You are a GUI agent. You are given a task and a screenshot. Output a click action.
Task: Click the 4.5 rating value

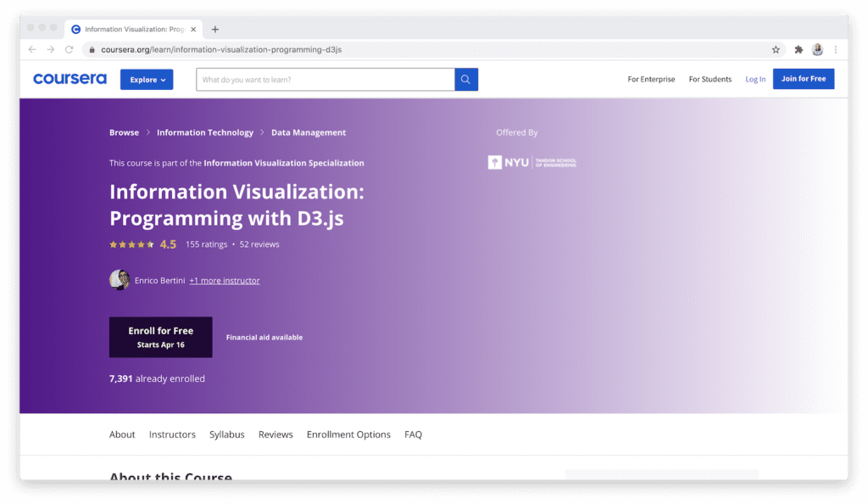click(x=168, y=244)
